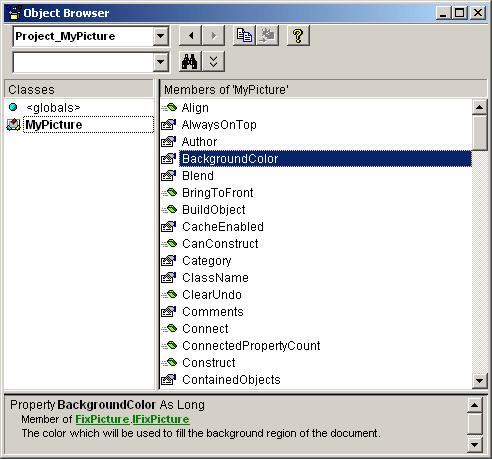
Task: Toggle search results with double-chevron button
Action: click(x=214, y=62)
